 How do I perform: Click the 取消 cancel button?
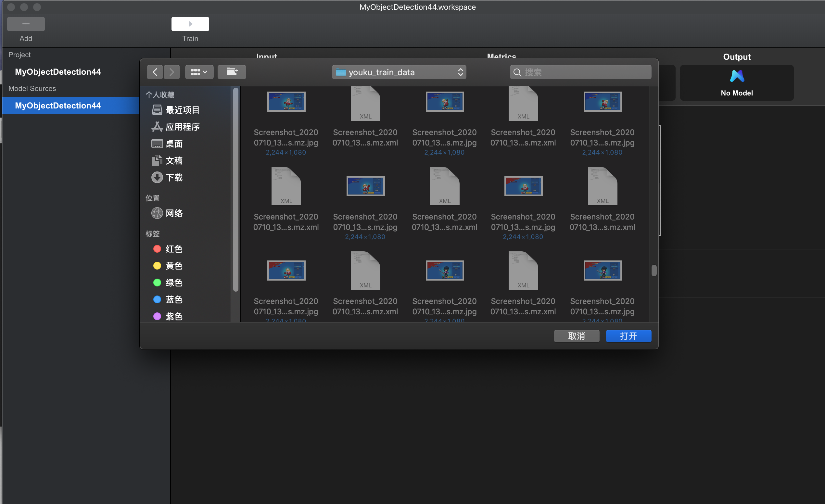point(576,336)
